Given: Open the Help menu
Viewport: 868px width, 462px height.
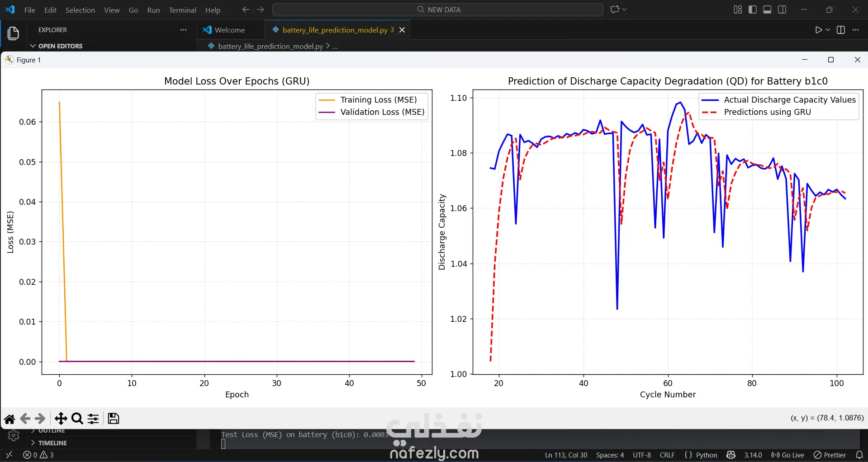Looking at the screenshot, I should [x=213, y=9].
